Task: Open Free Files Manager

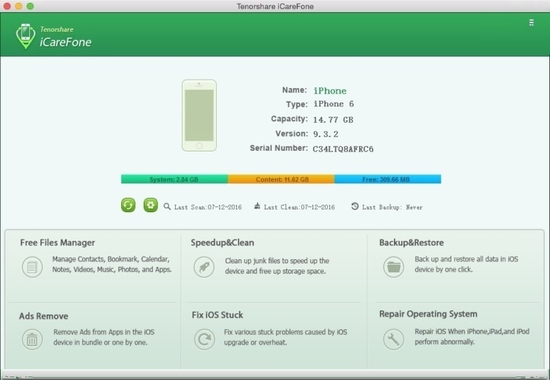Action: 58,243
